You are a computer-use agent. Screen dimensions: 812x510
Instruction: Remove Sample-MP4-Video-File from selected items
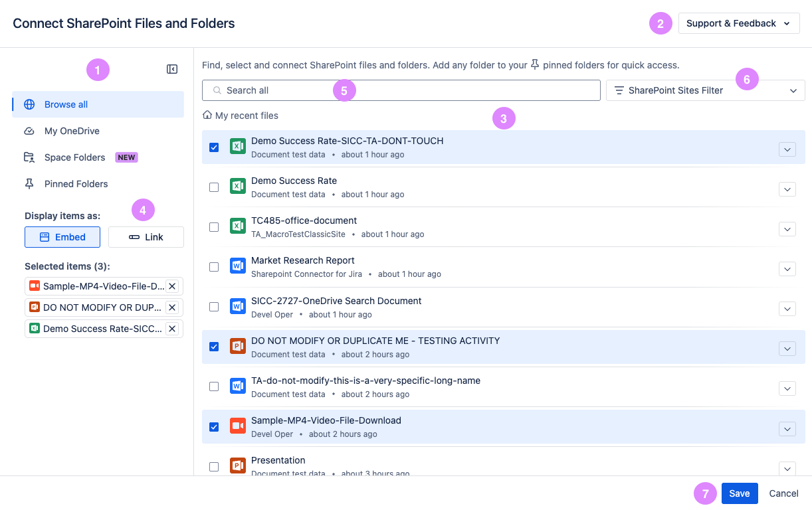coord(172,286)
